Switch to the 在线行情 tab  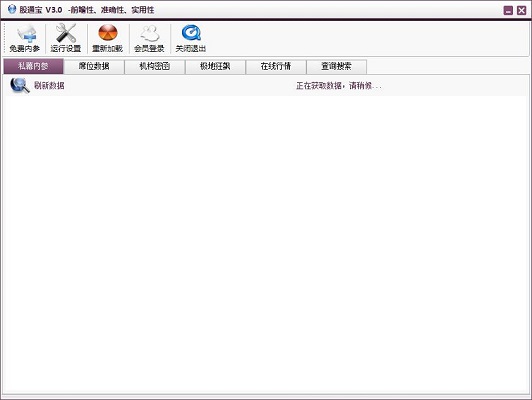[276, 66]
